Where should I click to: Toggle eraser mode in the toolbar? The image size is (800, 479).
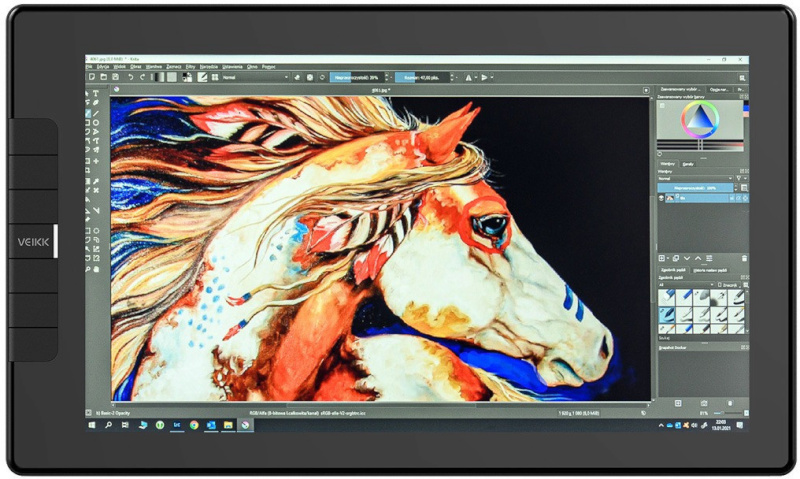(x=297, y=78)
